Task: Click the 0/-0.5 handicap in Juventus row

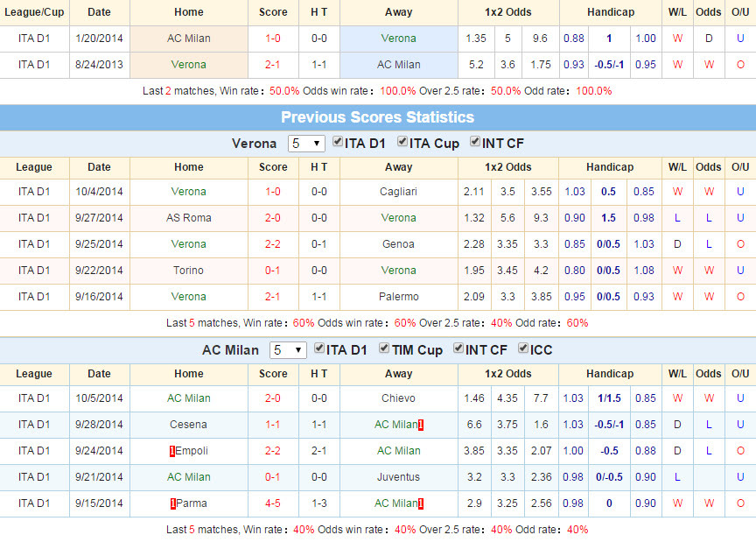Action: (609, 477)
